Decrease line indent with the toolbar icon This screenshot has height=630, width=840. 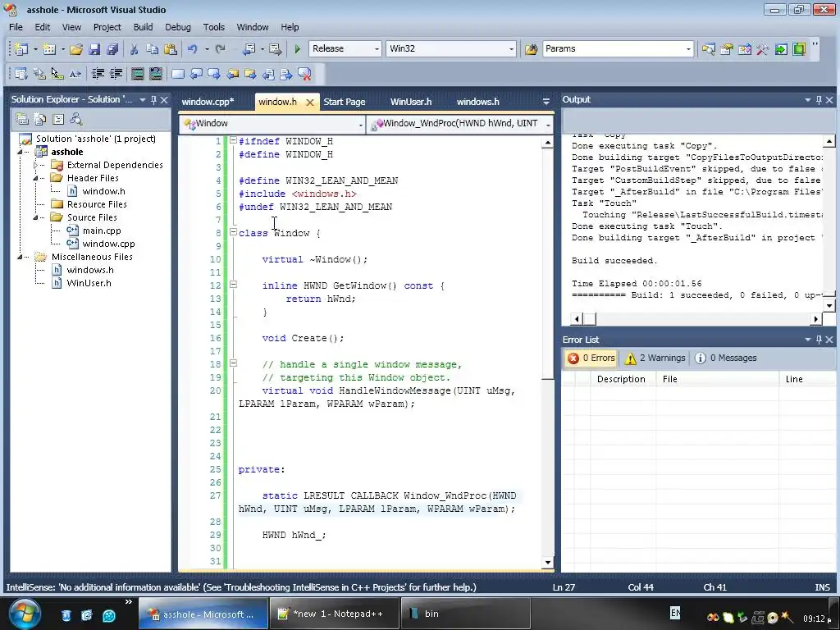[x=98, y=74]
